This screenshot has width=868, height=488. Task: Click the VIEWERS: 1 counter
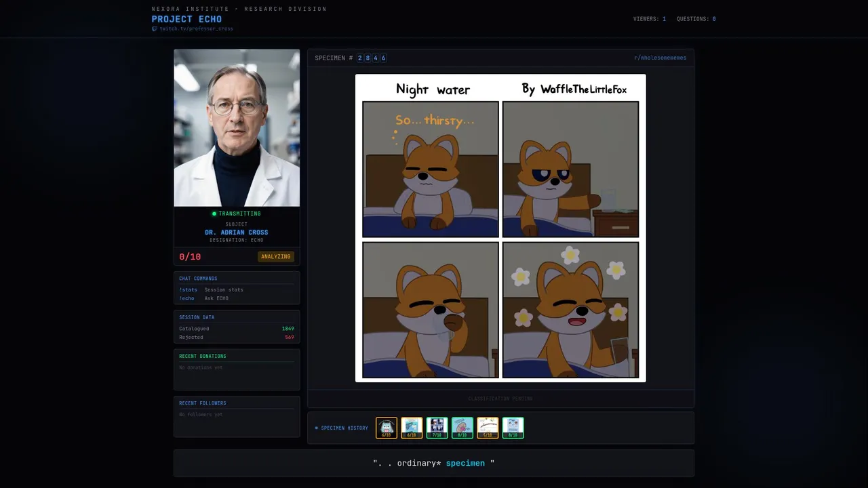650,19
